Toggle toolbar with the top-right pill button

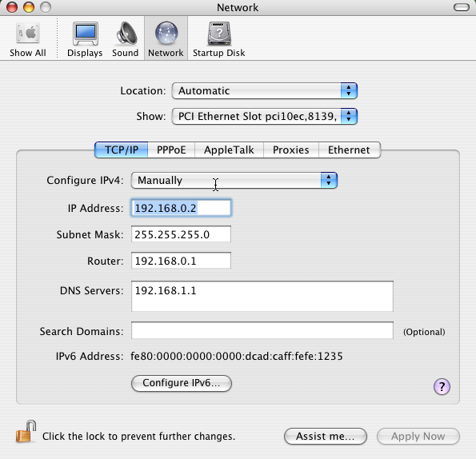462,7
